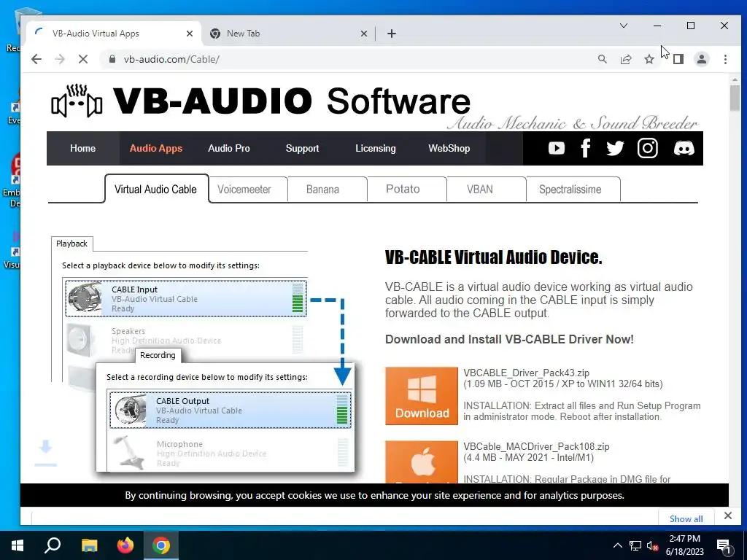Screen dimensions: 747x560
Task: Join VB-Audio Discord icon
Action: click(684, 149)
